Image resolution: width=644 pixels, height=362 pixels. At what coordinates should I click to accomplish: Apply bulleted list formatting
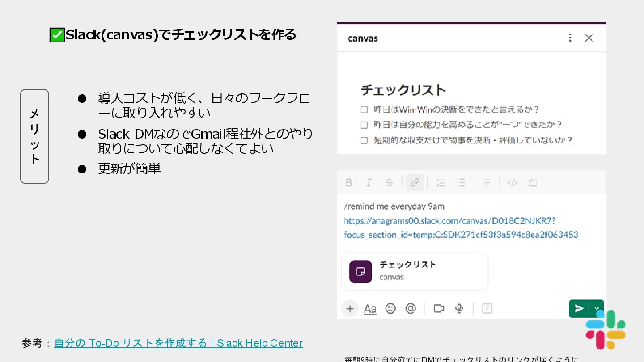pyautogui.click(x=461, y=182)
